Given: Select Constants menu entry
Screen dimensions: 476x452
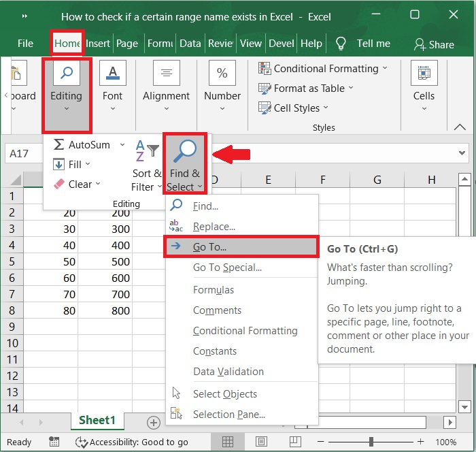Looking at the screenshot, I should coord(242,351).
